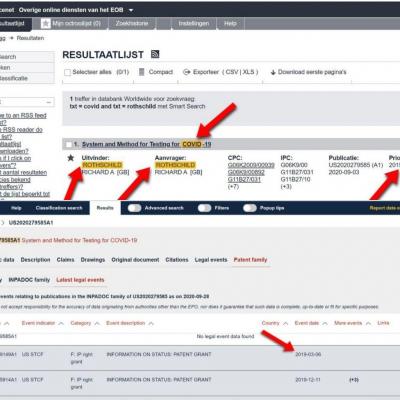The image size is (400, 400).
Task: Open the Original document tab
Action: 135,260
